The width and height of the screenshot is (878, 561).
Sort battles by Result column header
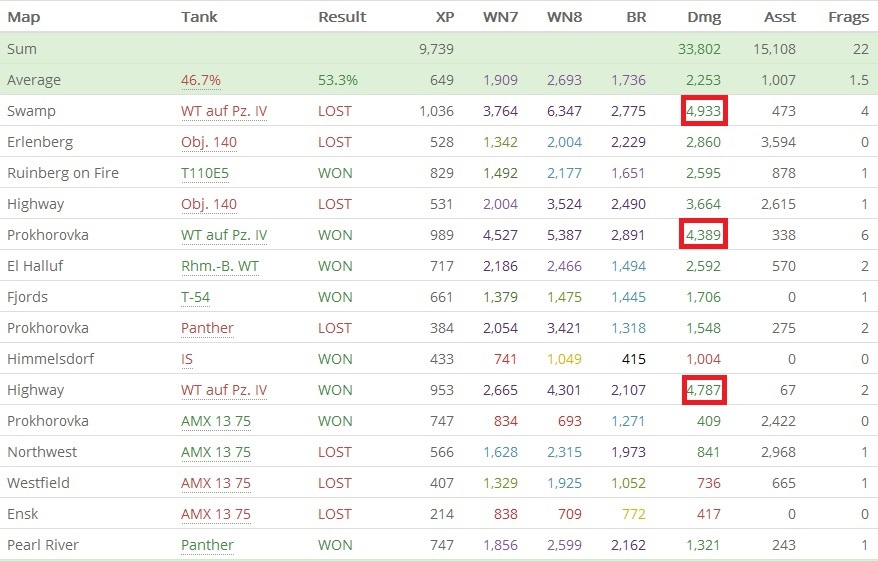[342, 17]
